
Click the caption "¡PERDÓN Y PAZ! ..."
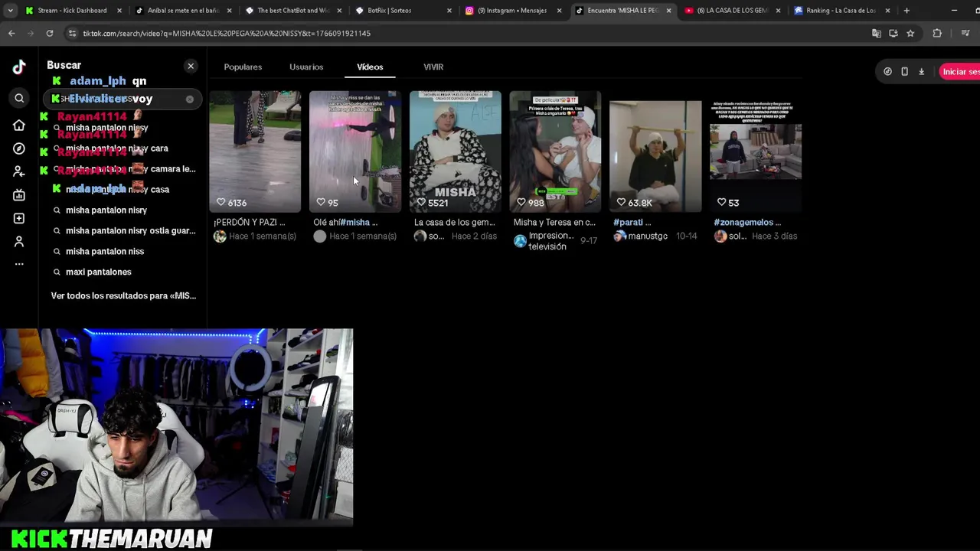(x=250, y=222)
